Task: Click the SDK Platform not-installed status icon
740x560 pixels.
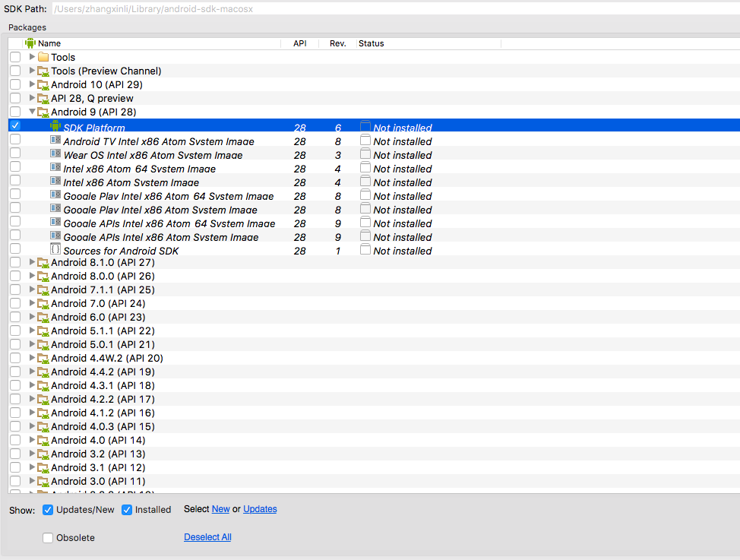Action: [x=365, y=126]
